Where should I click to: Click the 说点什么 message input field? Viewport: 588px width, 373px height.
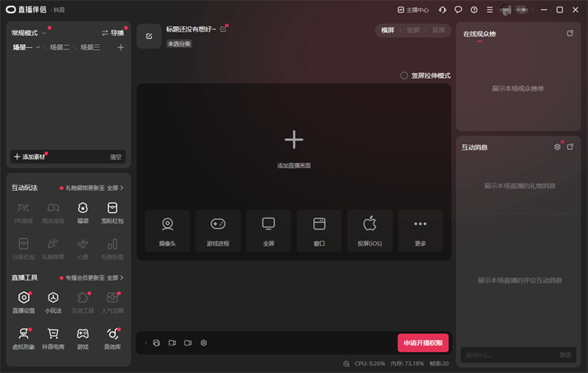(507, 355)
